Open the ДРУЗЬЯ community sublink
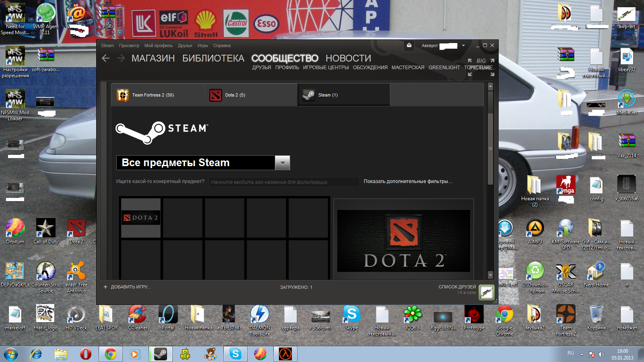This screenshot has height=362, width=644. coord(262,68)
